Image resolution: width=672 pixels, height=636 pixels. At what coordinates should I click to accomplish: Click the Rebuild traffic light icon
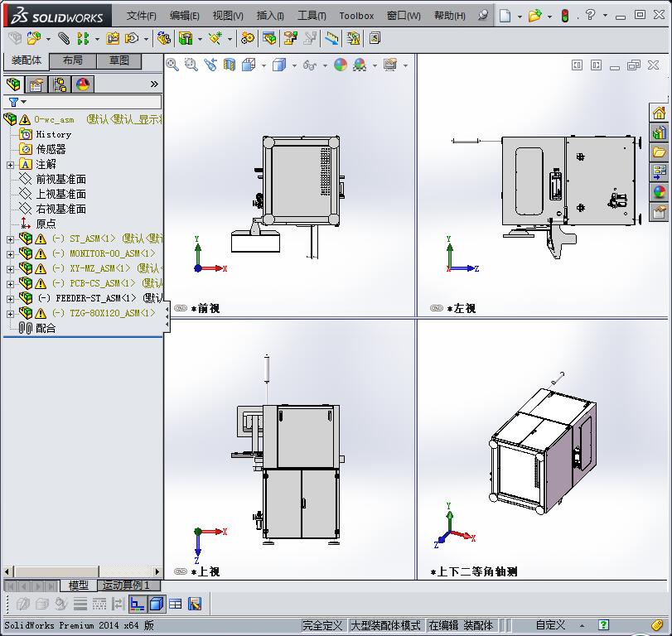click(565, 16)
